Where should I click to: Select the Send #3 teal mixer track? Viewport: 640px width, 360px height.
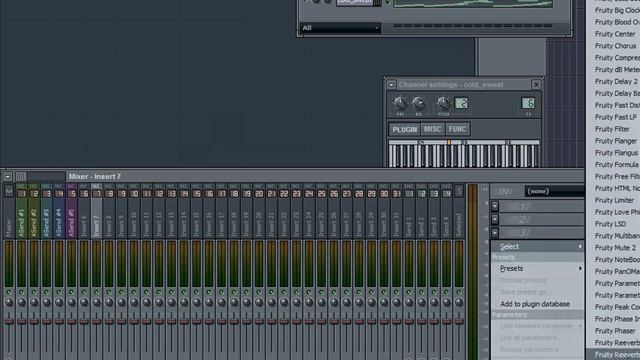[47, 211]
